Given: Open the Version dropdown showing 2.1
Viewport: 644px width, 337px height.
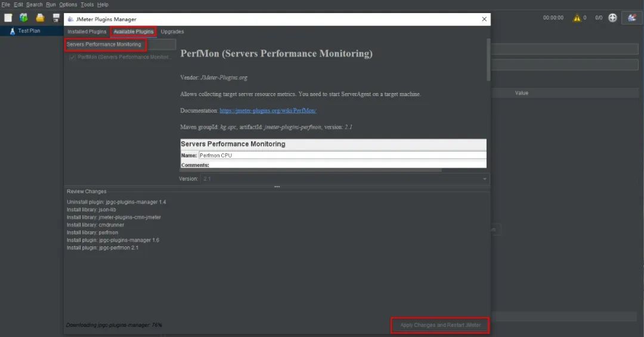Looking at the screenshot, I should click(x=345, y=179).
